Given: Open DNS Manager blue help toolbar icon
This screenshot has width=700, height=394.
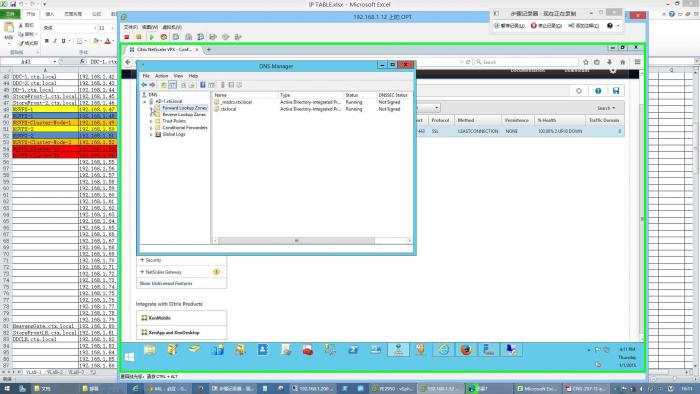Looking at the screenshot, I should pos(203,85).
